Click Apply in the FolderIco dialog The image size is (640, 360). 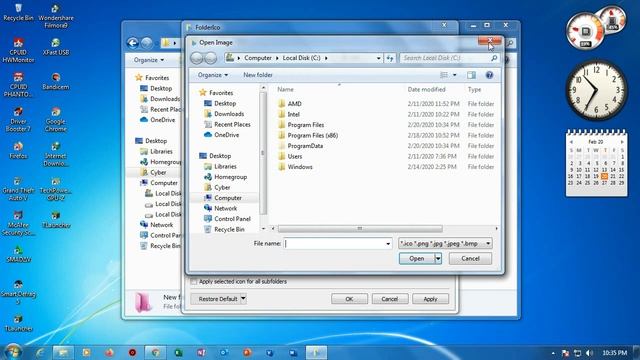click(430, 299)
